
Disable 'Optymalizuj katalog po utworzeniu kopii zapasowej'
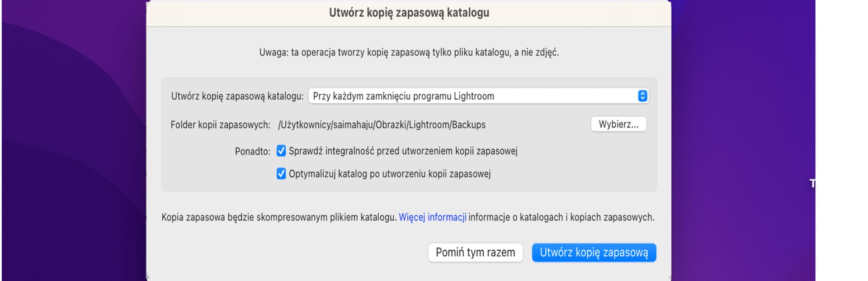pos(281,173)
